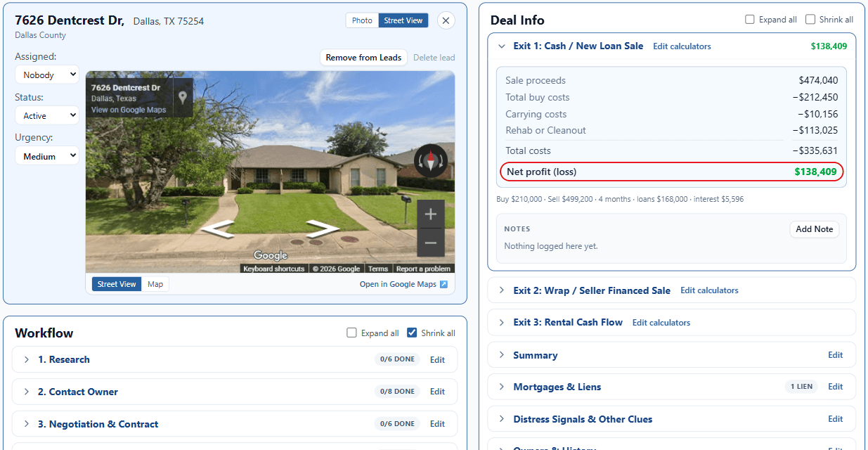Collapse Exit 1: Cash / New Loan Sale
Image resolution: width=868 pixels, height=450 pixels.
pyautogui.click(x=502, y=46)
